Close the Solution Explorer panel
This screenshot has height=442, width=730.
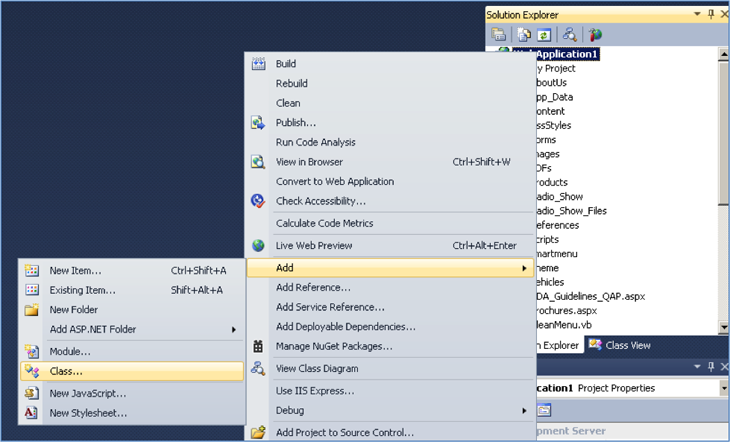point(724,14)
